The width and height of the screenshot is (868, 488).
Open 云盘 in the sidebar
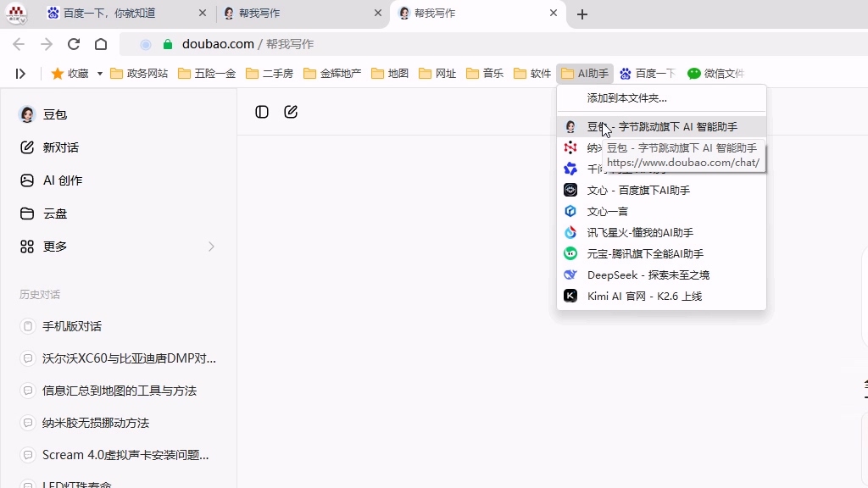click(x=118, y=213)
